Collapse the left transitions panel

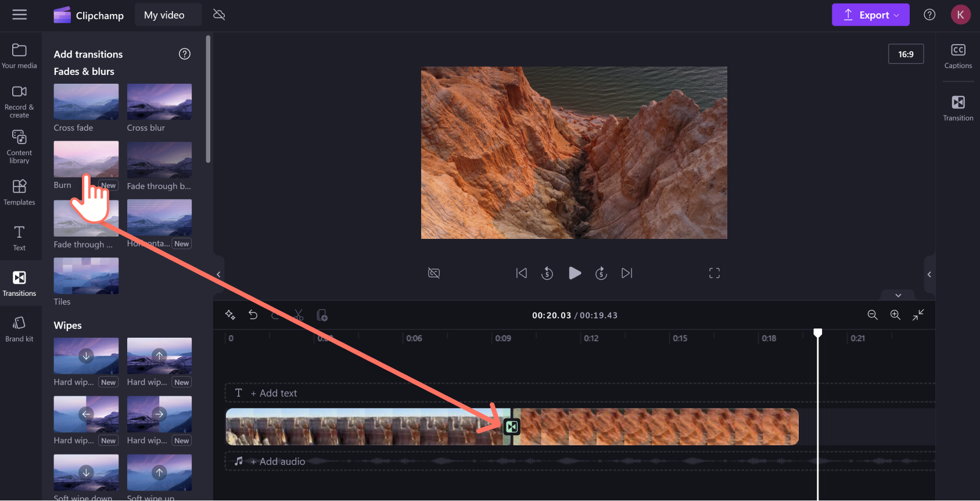click(x=218, y=274)
